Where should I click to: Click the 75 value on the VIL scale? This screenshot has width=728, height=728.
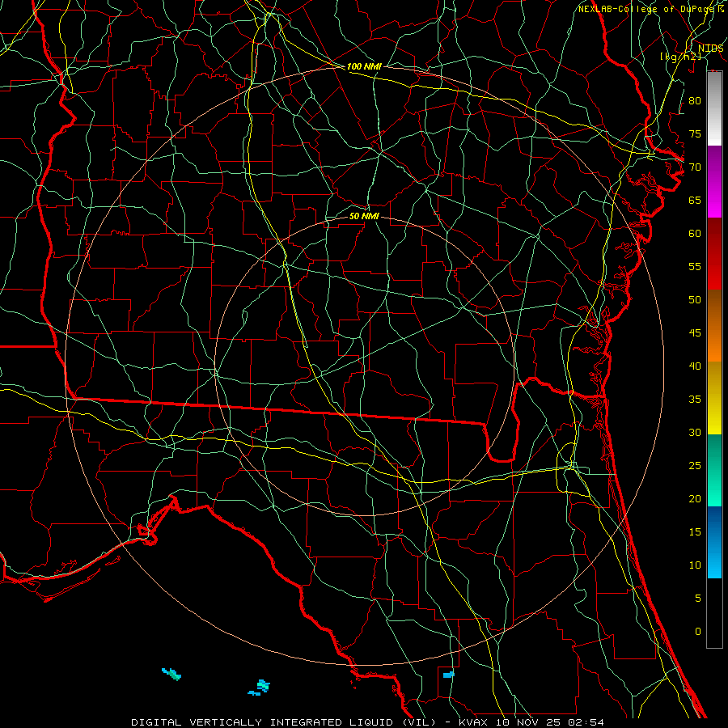point(695,134)
